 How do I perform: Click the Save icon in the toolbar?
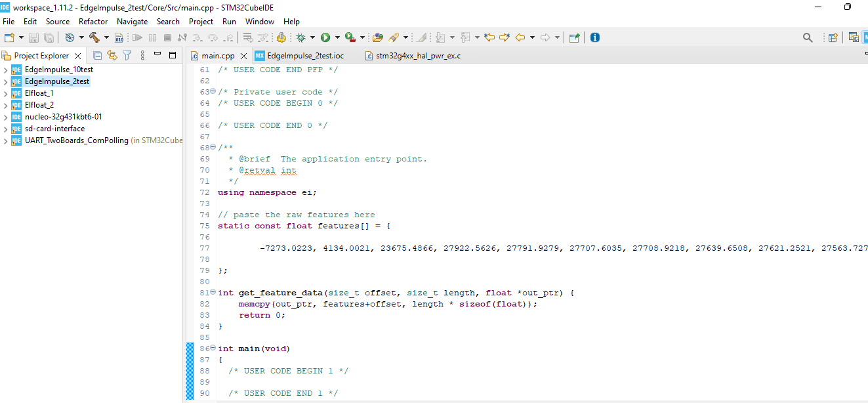tap(33, 37)
